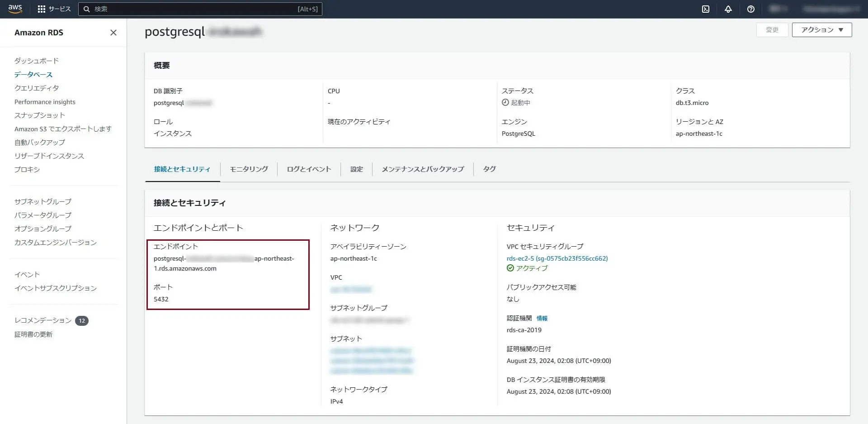Switch to the モニタリング tab

point(249,169)
